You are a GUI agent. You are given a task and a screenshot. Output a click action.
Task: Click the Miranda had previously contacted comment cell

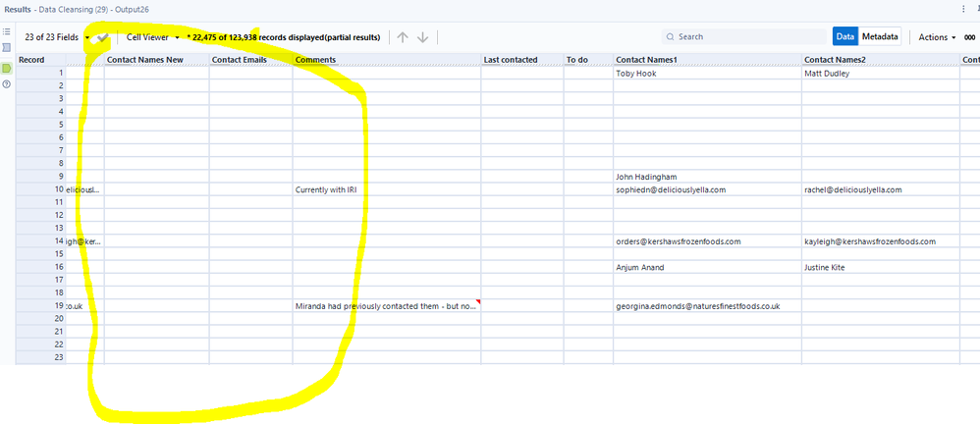click(x=386, y=306)
